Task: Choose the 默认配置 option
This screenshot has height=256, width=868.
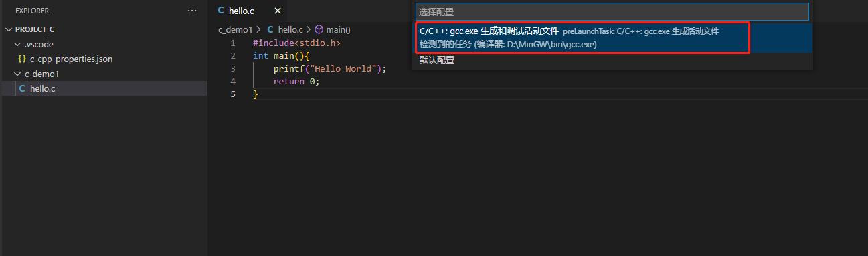Action: tap(612, 60)
